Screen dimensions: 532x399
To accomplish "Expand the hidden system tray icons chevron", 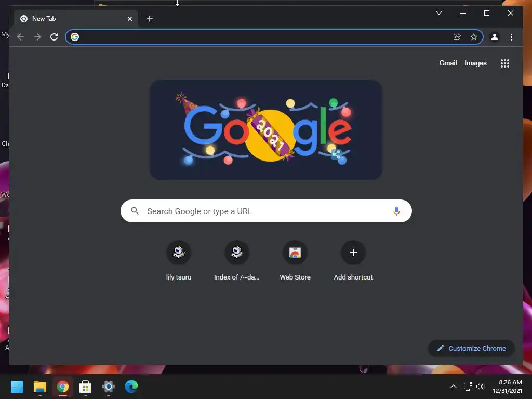I will tap(453, 387).
